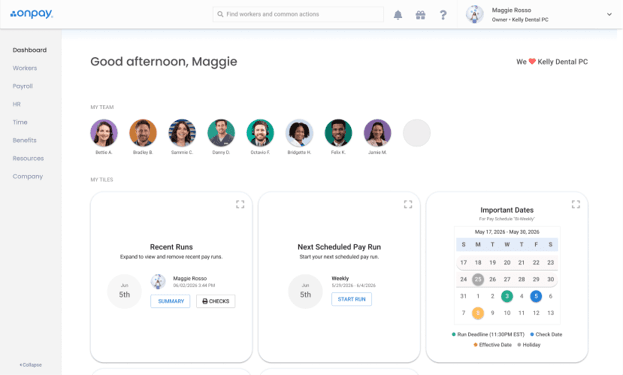Collapse the sidebar navigation
623x375 pixels.
31,365
